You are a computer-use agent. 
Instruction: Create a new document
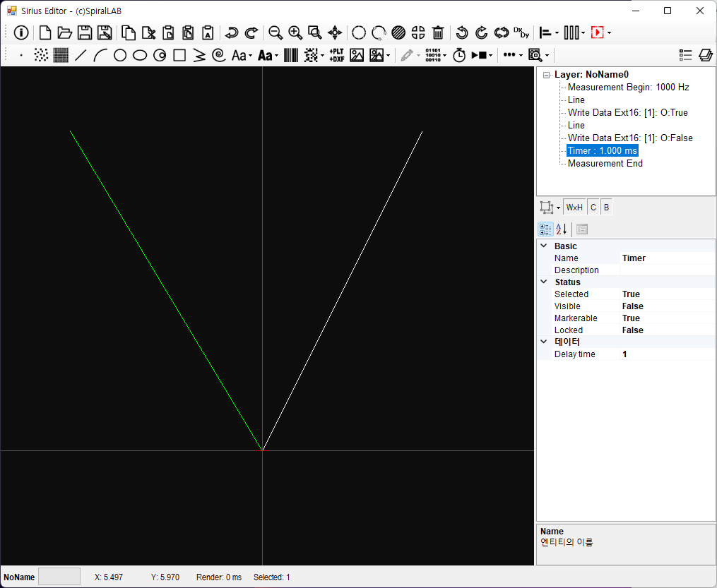point(45,32)
